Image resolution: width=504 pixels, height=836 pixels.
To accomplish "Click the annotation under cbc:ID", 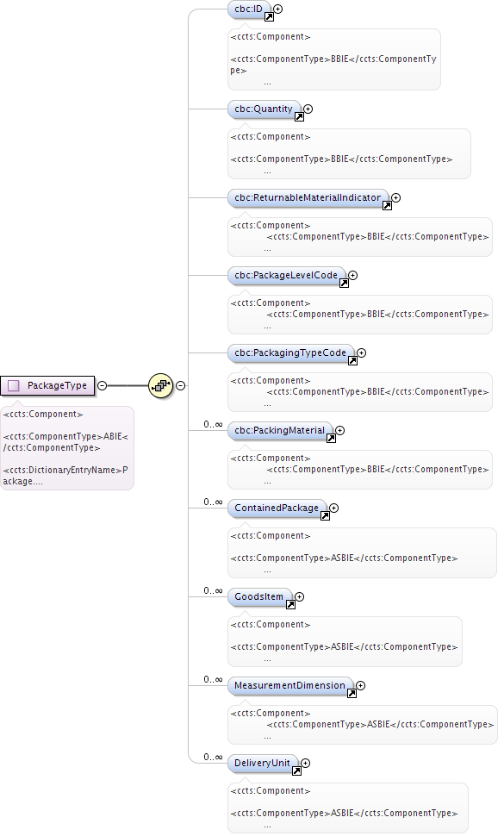I will [x=334, y=59].
